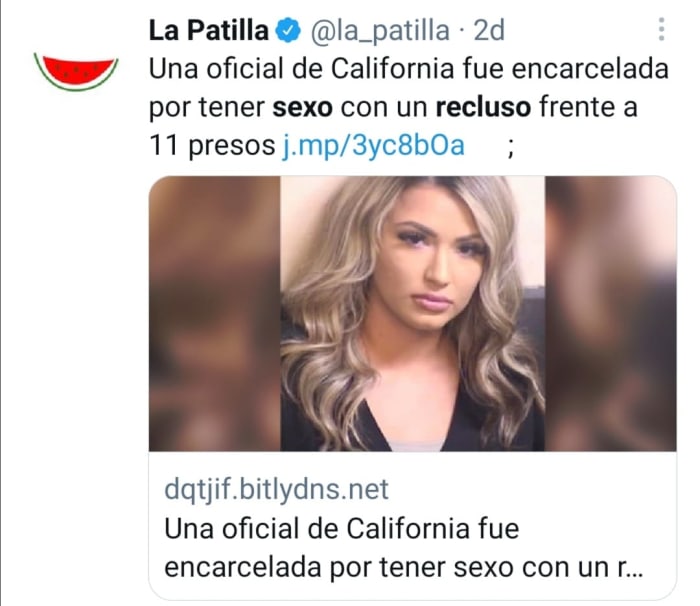Visit the @la_patilla handle

click(380, 31)
